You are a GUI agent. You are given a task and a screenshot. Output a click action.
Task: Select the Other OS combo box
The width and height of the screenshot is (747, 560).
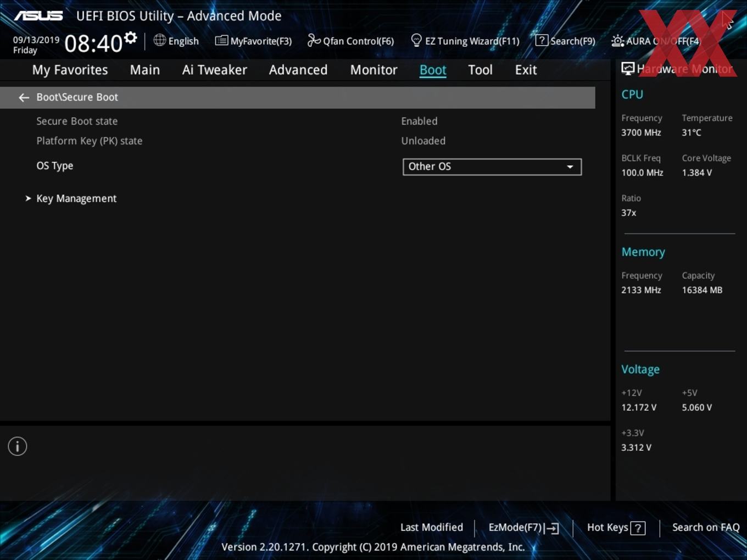(x=492, y=167)
